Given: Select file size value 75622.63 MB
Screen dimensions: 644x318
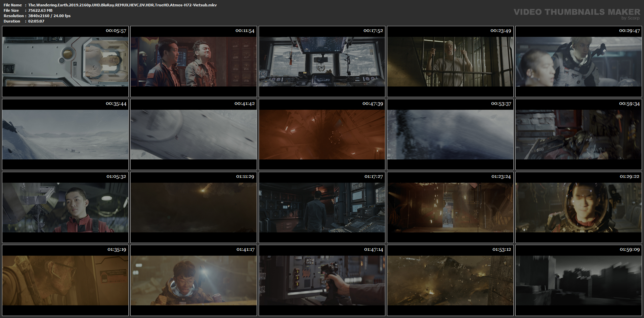Looking at the screenshot, I should coord(40,10).
